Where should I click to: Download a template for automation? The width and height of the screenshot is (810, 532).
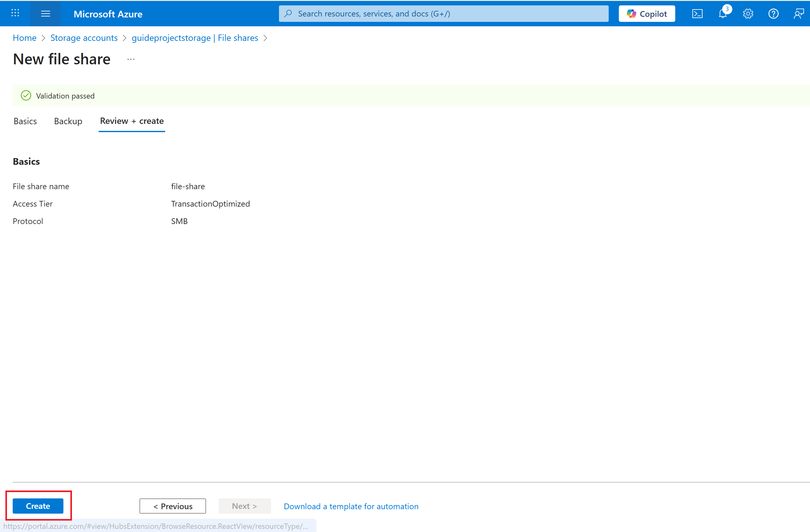351,506
